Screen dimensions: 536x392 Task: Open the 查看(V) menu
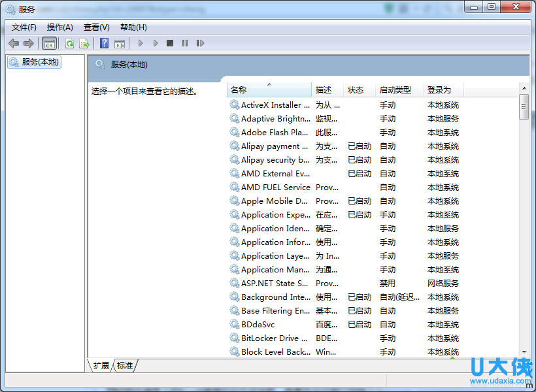(95, 27)
